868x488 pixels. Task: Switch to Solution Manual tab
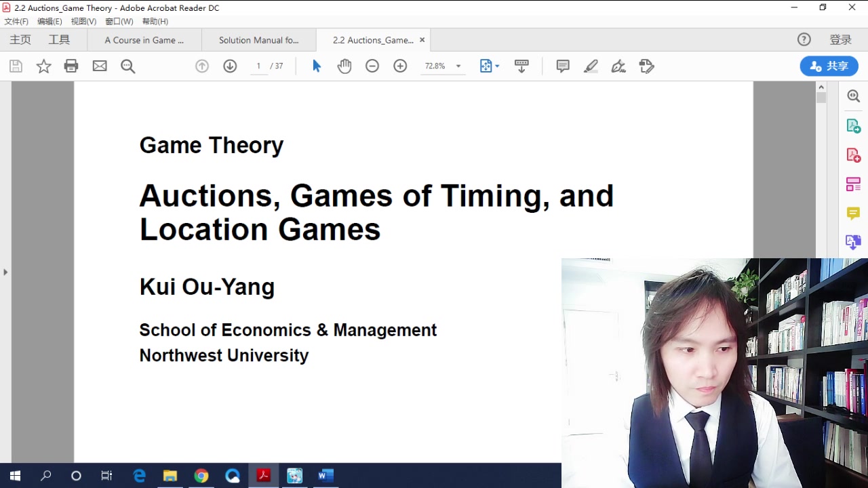click(x=259, y=40)
